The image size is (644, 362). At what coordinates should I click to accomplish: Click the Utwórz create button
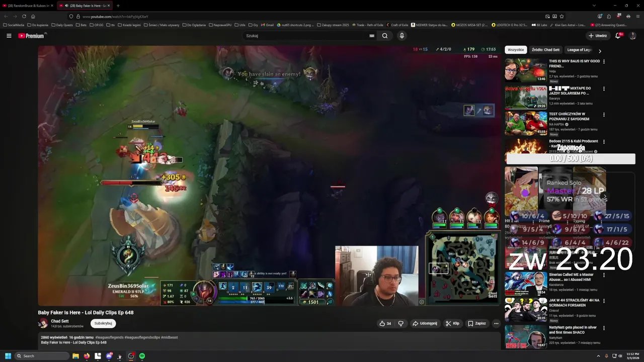click(598, 36)
